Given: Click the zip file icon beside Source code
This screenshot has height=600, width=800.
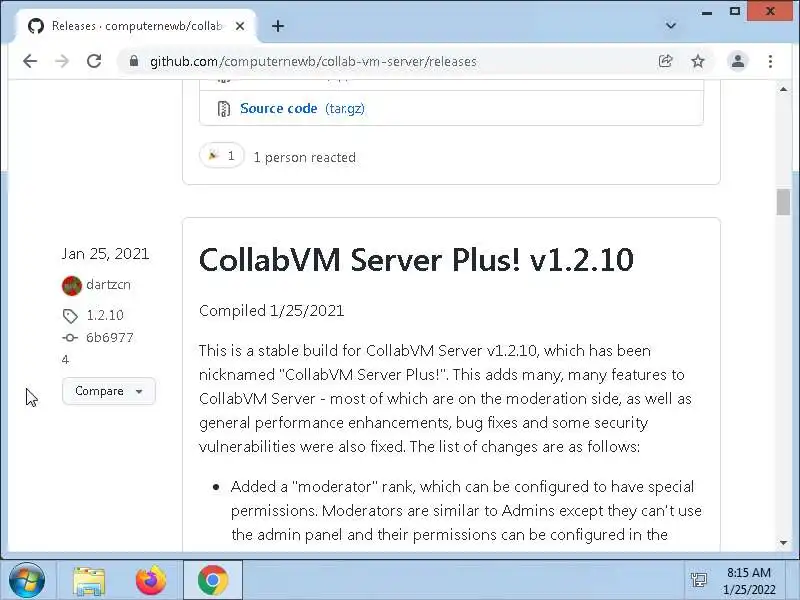Looking at the screenshot, I should tap(223, 109).
